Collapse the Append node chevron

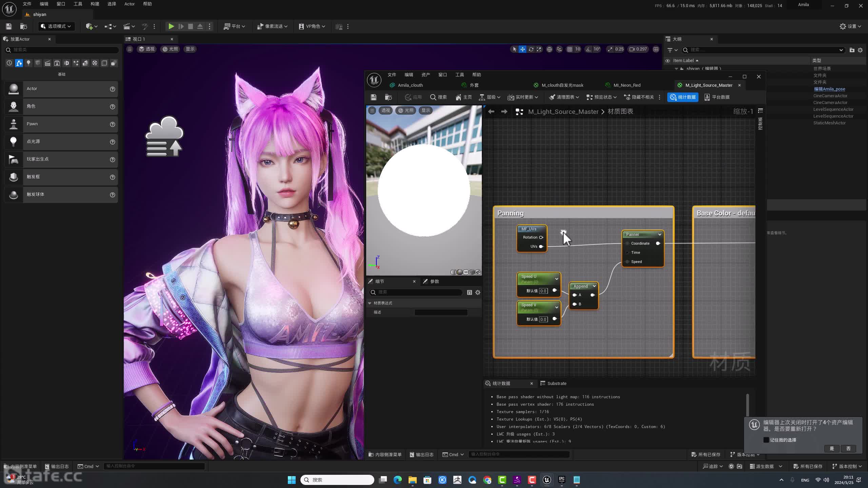point(594,286)
